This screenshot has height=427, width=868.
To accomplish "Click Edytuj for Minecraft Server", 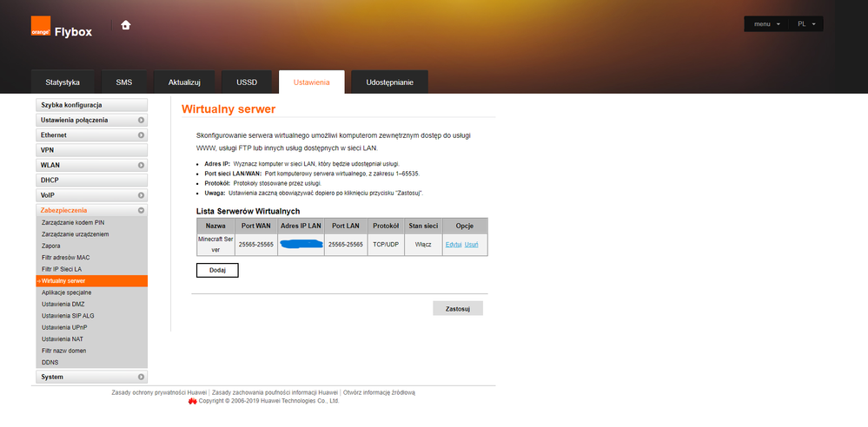I will [454, 245].
